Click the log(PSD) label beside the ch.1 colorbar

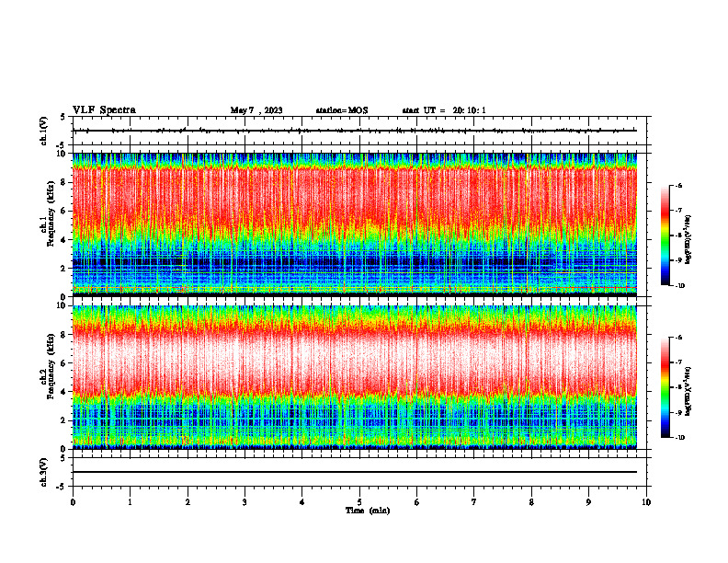688,240
